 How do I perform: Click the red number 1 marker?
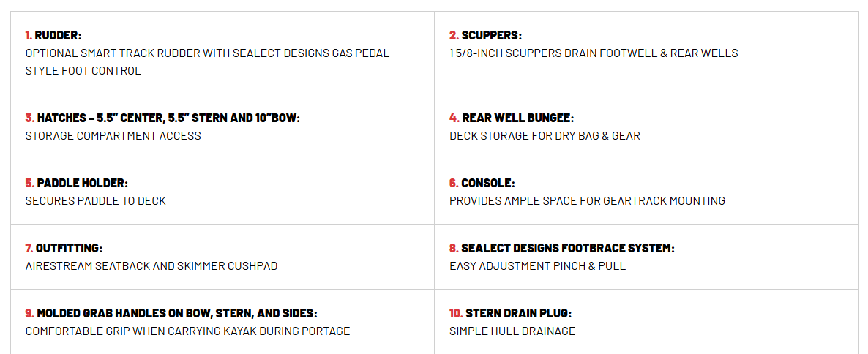click(29, 35)
